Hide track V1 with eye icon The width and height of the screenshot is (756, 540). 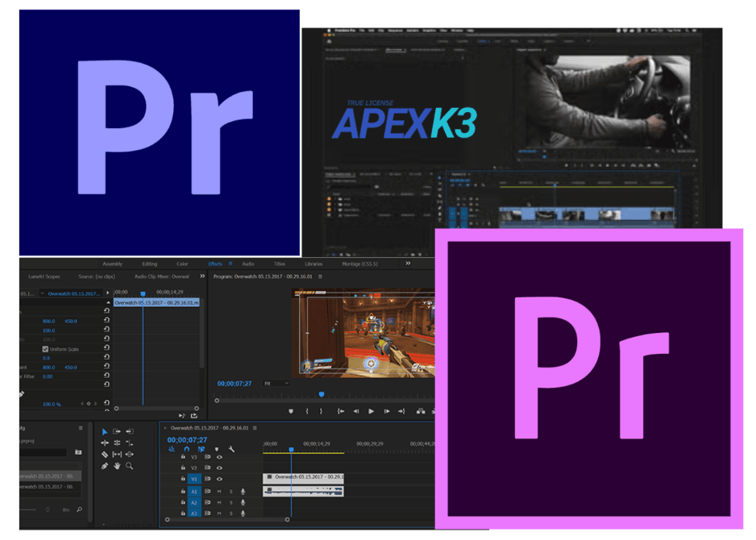tap(219, 480)
